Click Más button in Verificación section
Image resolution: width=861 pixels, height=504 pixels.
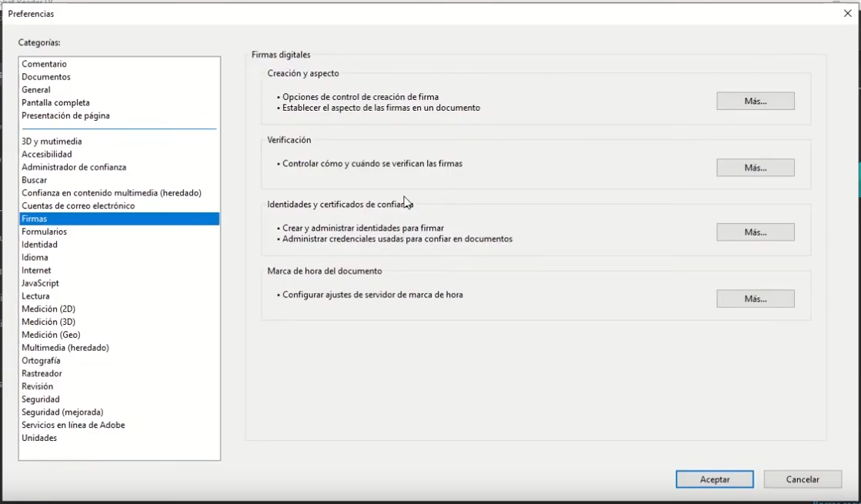click(x=755, y=168)
